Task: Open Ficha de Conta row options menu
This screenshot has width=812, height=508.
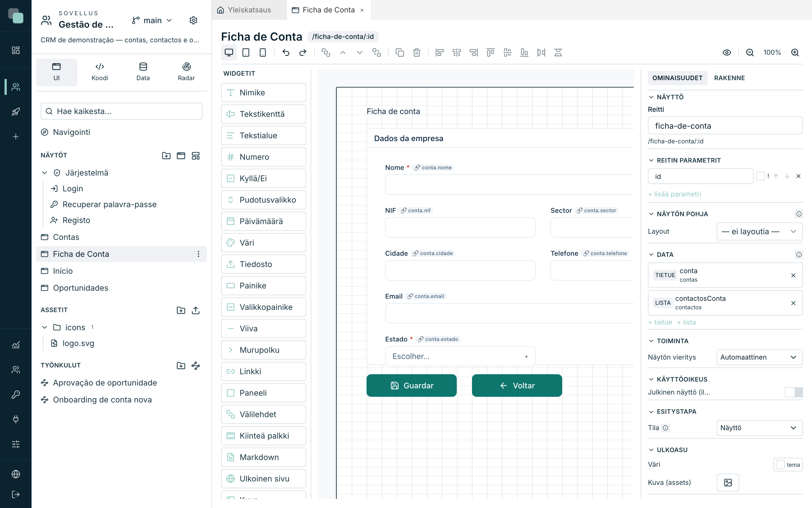Action: pyautogui.click(x=198, y=254)
